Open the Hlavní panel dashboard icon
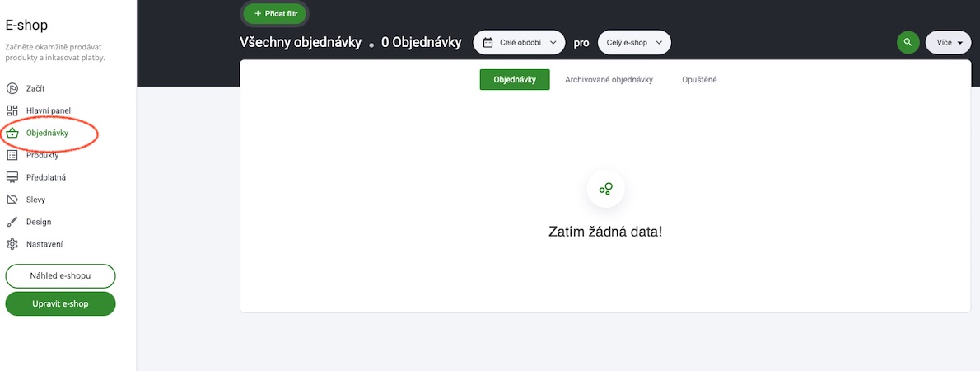 [x=12, y=110]
